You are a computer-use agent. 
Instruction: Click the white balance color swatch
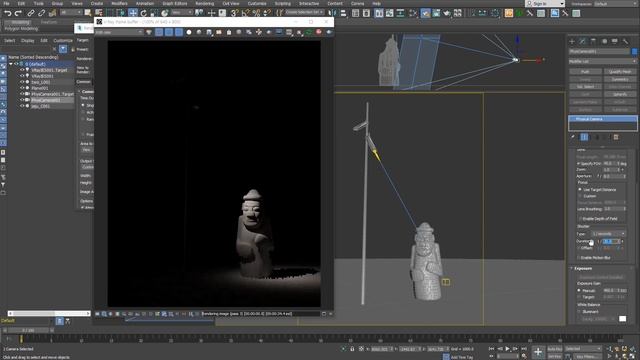coord(622,319)
